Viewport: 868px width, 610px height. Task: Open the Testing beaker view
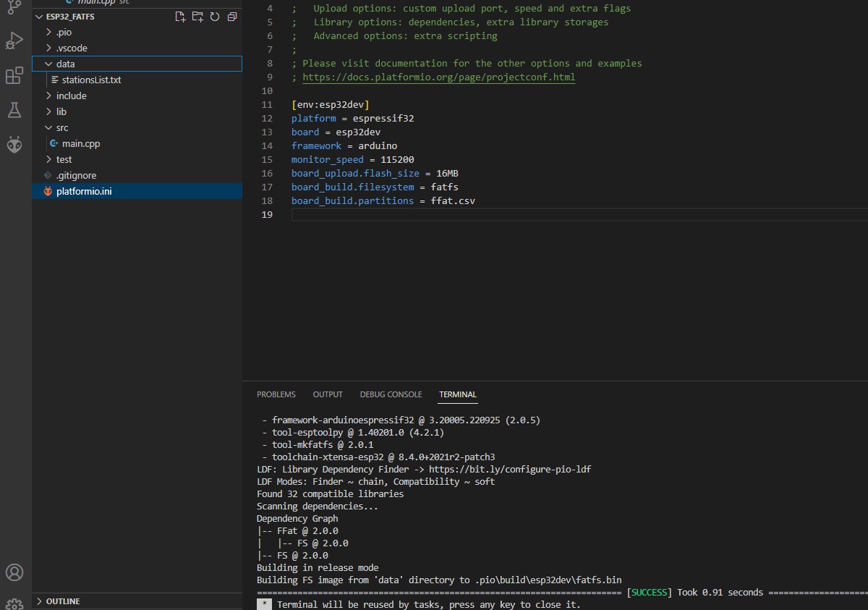coord(14,110)
